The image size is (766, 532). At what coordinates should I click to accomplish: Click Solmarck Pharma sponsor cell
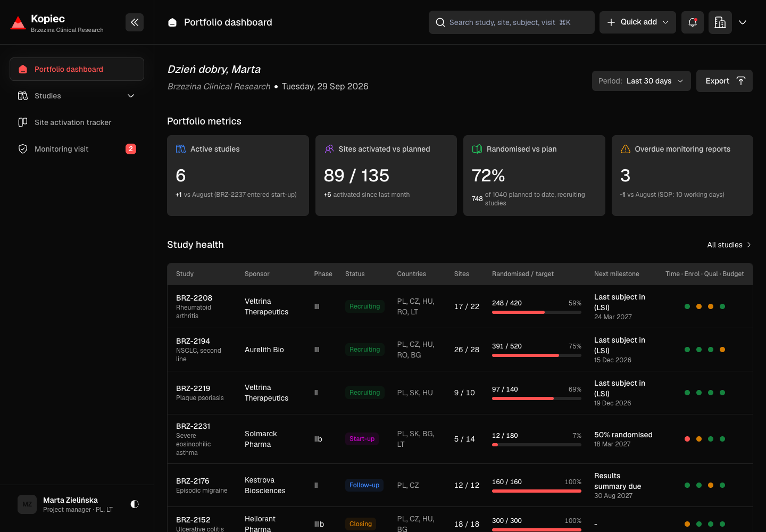(x=261, y=439)
